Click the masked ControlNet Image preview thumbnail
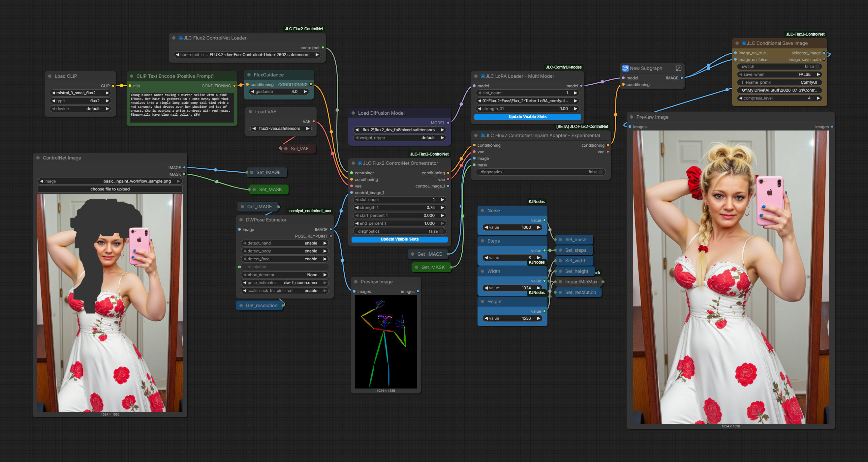Image resolution: width=868 pixels, height=462 pixels. [110, 303]
